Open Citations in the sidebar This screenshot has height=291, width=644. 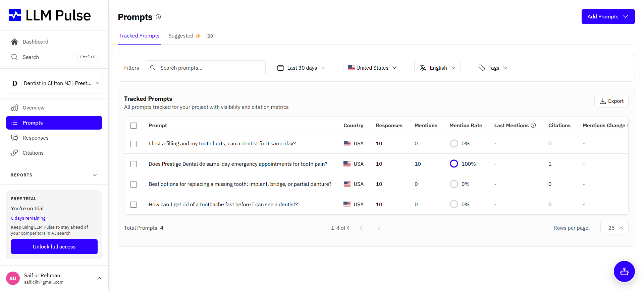[33, 153]
